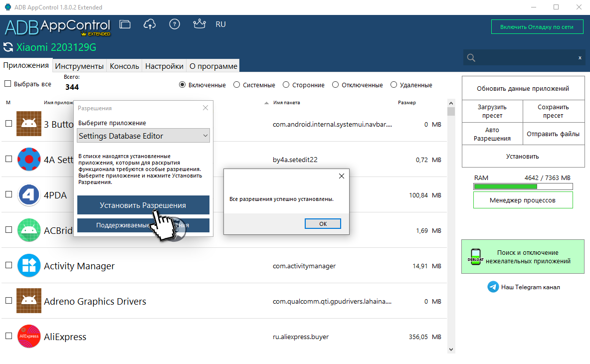
Task: Confirm with the OK button
Action: pos(323,224)
